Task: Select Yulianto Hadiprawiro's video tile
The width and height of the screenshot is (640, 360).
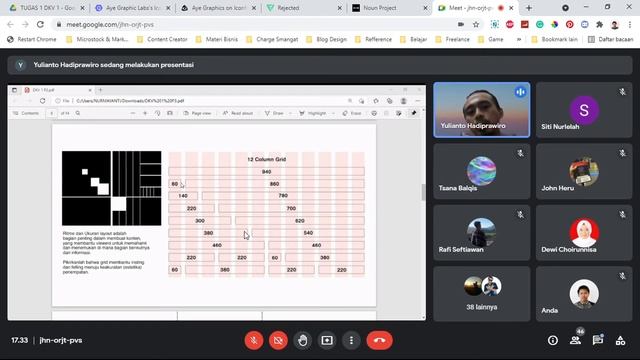Action: pyautogui.click(x=482, y=110)
